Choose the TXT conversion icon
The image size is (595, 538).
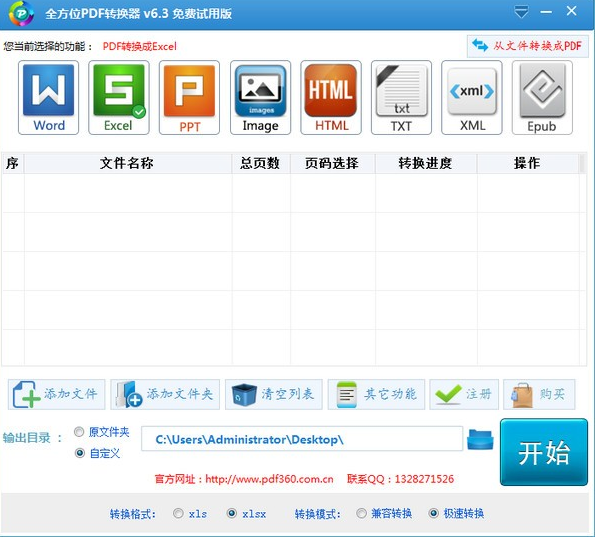pos(401,98)
